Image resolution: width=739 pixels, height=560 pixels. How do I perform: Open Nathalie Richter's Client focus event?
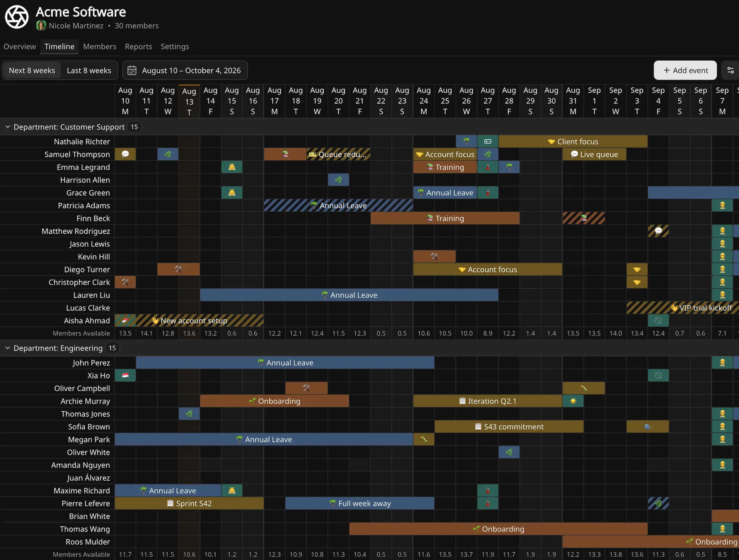point(573,141)
